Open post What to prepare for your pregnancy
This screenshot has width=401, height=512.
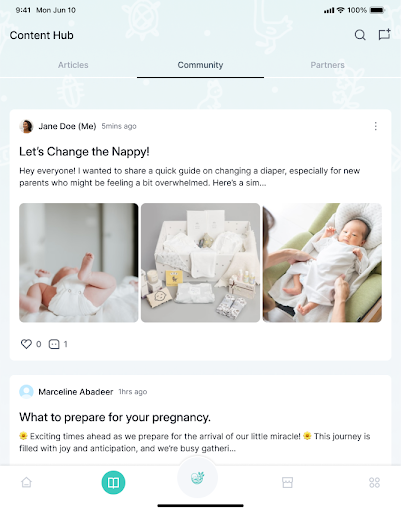coord(115,417)
